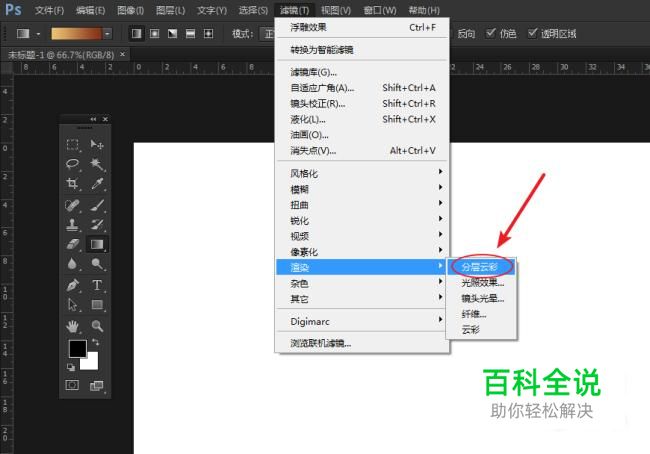Select the 未标题-1 document tab
This screenshot has width=650, height=454.
(x=61, y=54)
